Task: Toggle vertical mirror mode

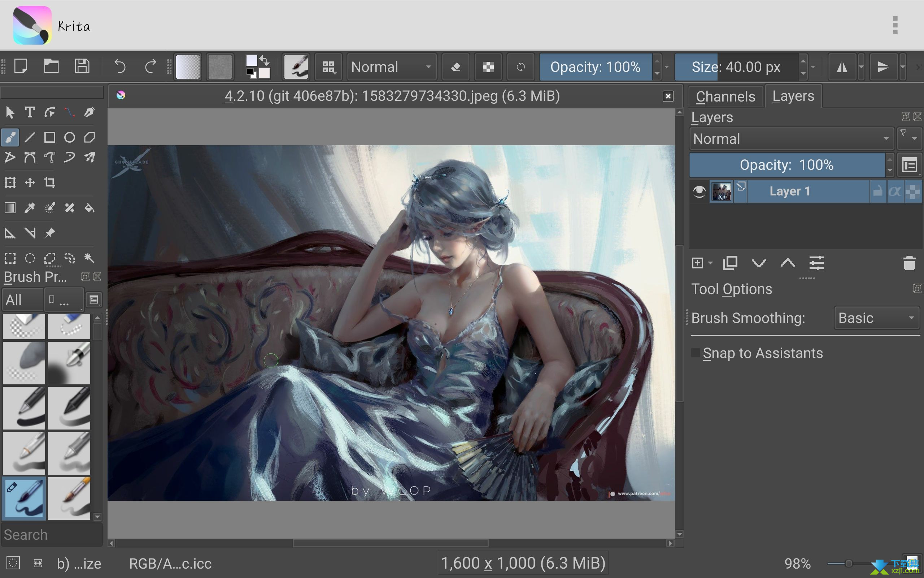Action: pos(883,67)
